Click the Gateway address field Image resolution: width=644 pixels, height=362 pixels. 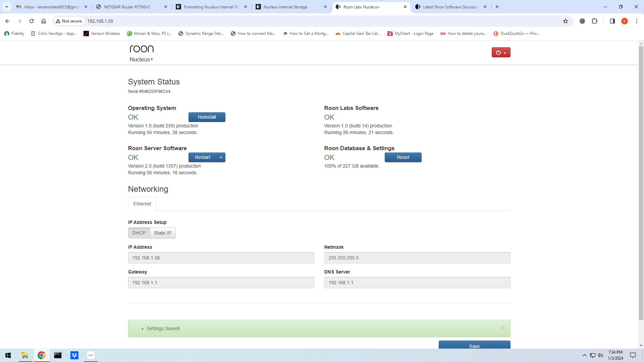coord(221,283)
